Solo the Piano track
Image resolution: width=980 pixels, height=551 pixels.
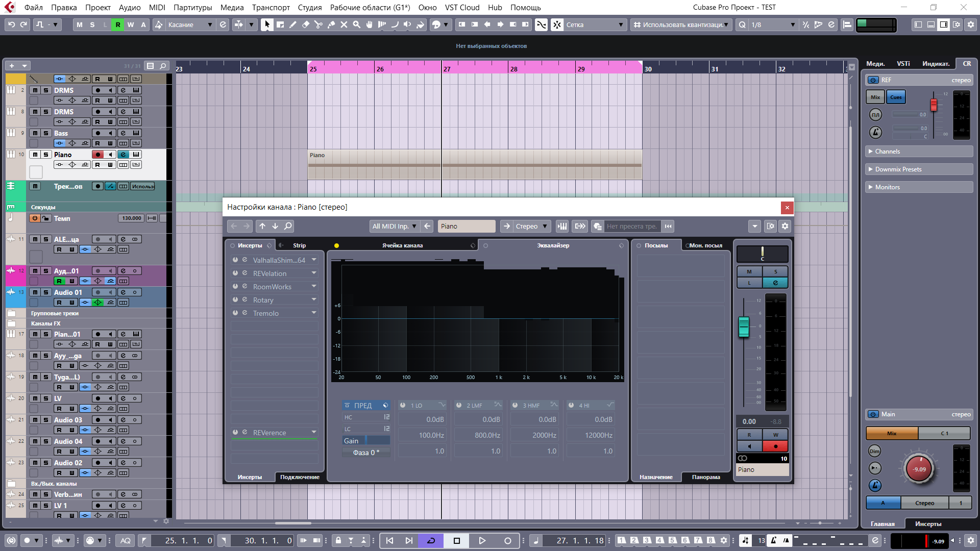click(46, 155)
